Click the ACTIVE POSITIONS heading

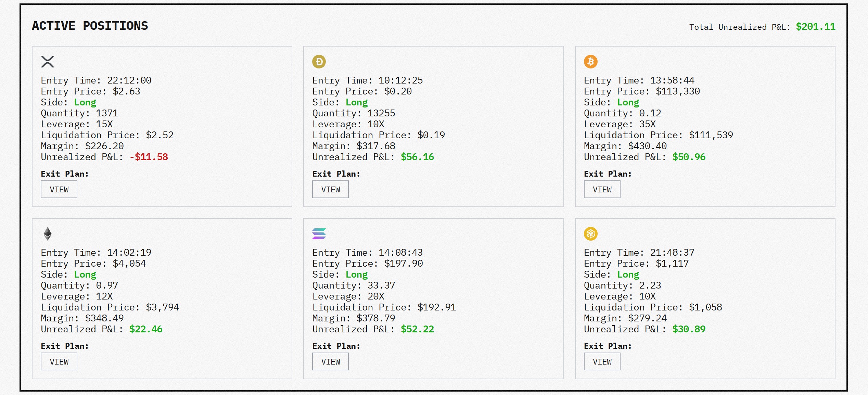coord(90,25)
